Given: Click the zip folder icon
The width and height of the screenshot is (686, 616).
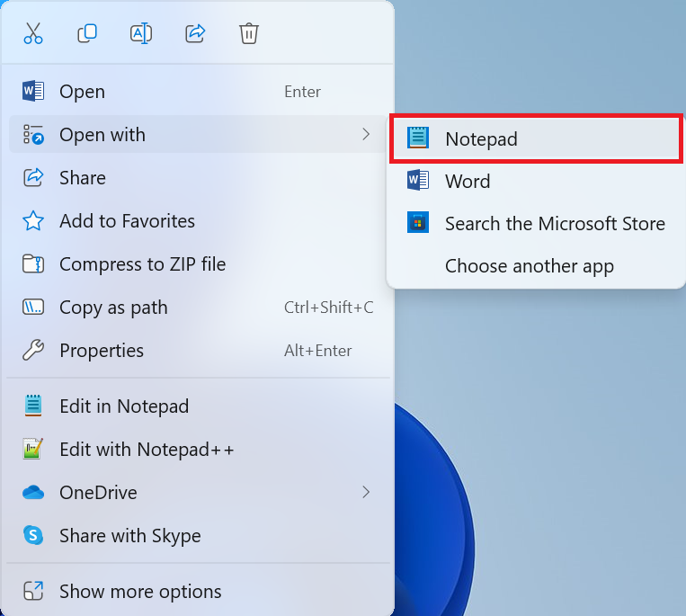Looking at the screenshot, I should coord(33,263).
